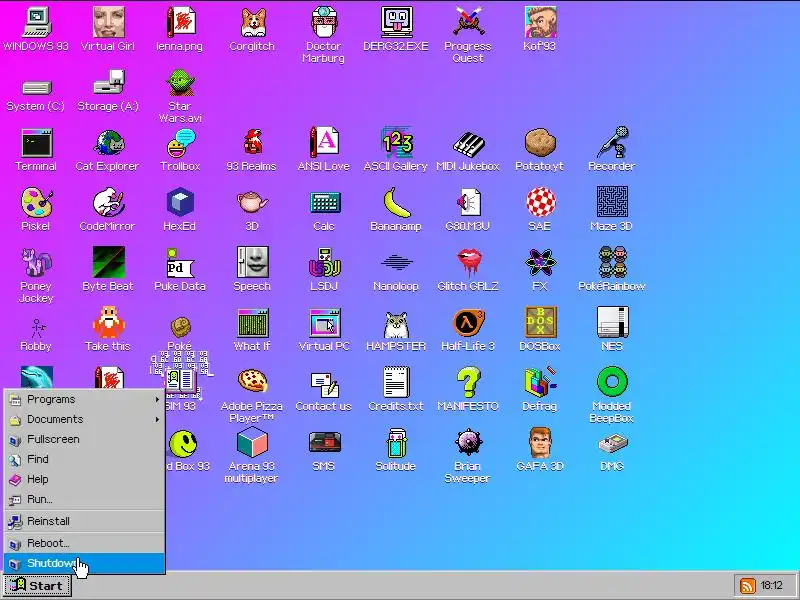The image size is (800, 600).
Task: Play Star Wars.avi icon
Action: coord(180,83)
